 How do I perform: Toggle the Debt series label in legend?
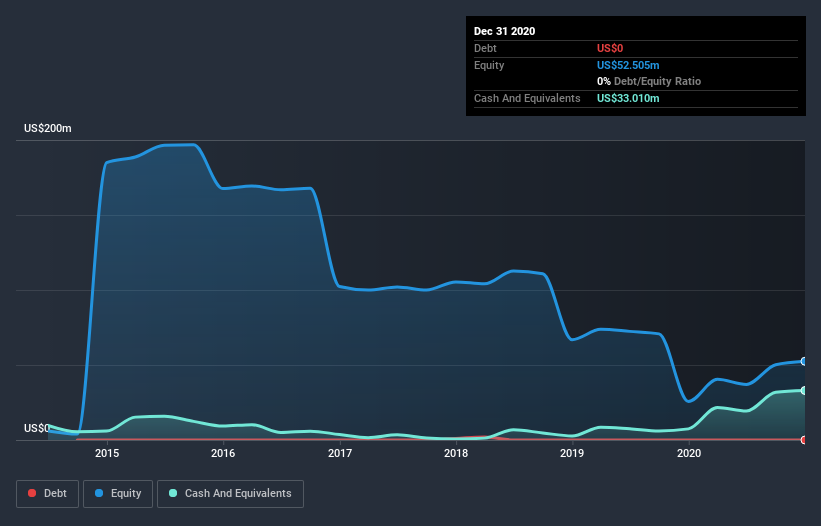(x=57, y=493)
